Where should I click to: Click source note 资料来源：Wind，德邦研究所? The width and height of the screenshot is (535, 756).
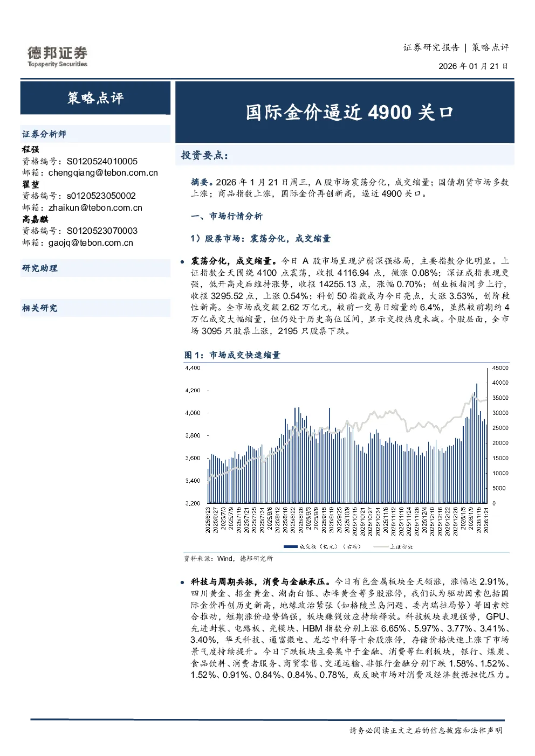coord(228,559)
